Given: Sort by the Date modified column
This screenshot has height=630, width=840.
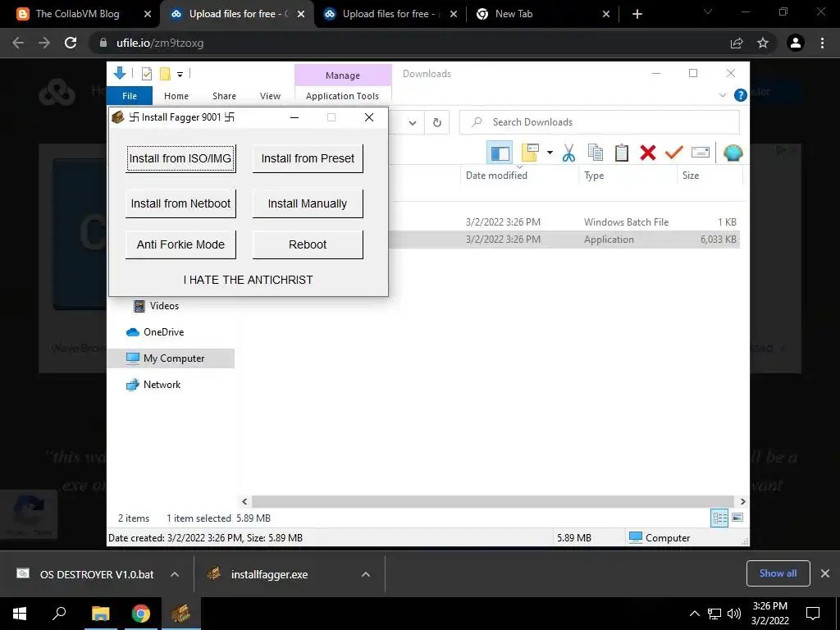Looking at the screenshot, I should (518, 176).
